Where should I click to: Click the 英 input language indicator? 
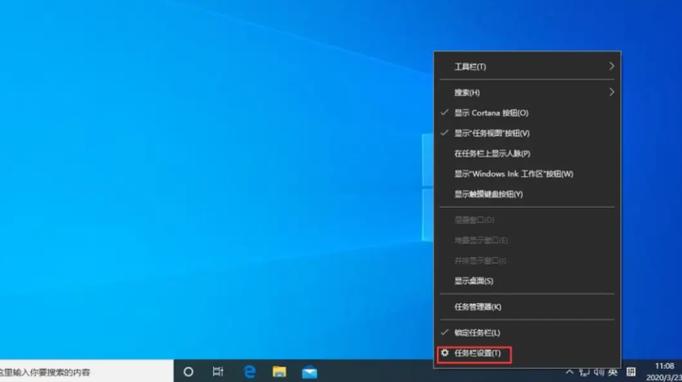pyautogui.click(x=613, y=372)
